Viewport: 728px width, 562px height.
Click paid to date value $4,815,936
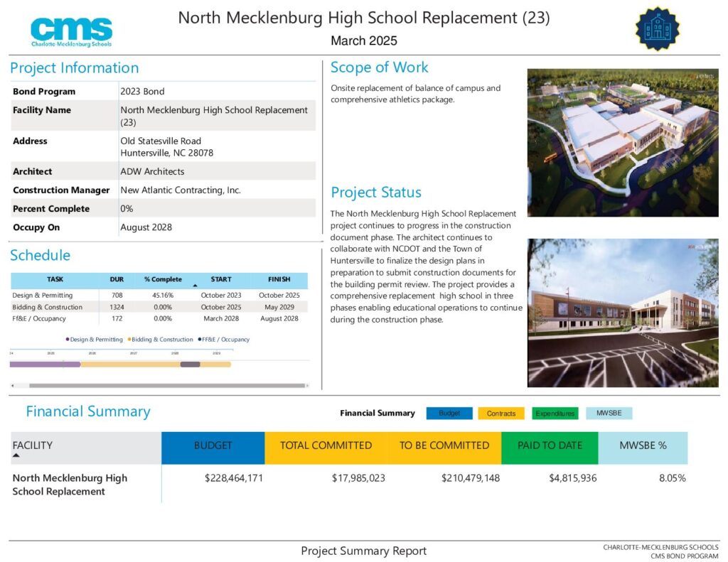(573, 478)
